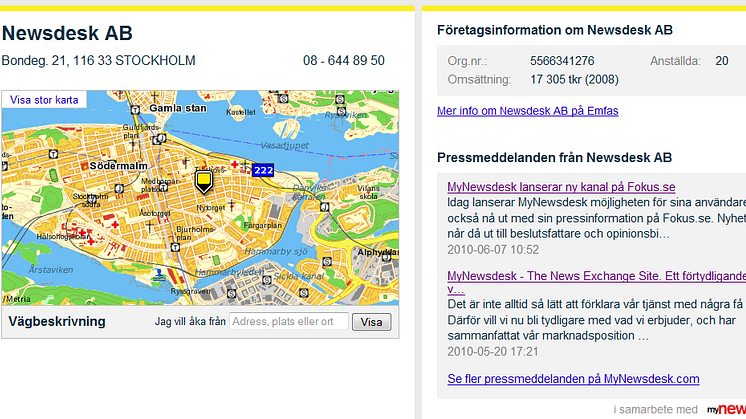
Task: Click the Metria attribution on map
Action: pyautogui.click(x=17, y=299)
